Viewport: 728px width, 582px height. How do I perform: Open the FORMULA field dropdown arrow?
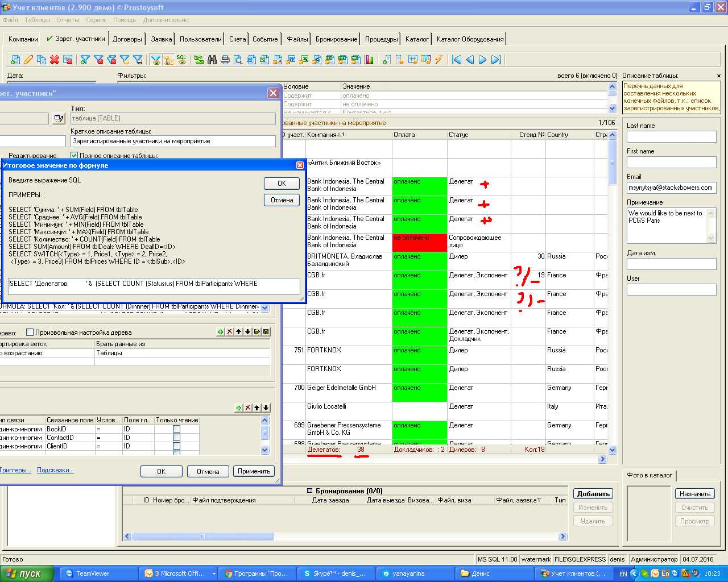(x=264, y=307)
